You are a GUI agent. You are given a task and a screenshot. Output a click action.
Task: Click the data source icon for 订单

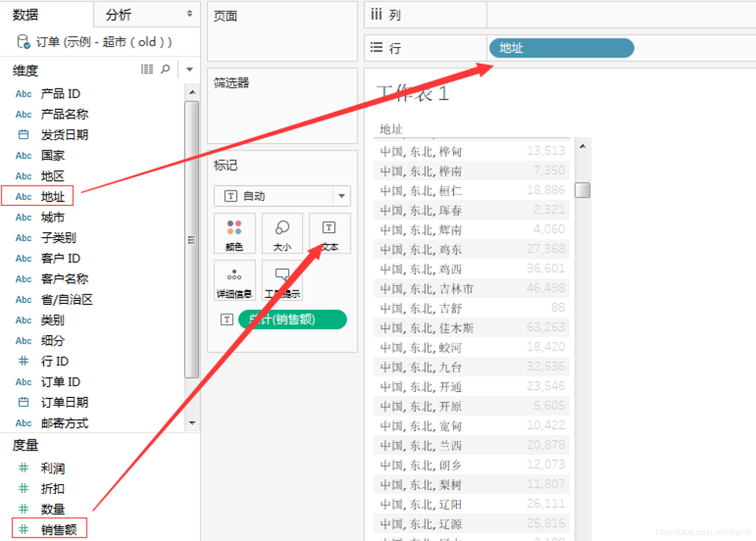pyautogui.click(x=23, y=42)
